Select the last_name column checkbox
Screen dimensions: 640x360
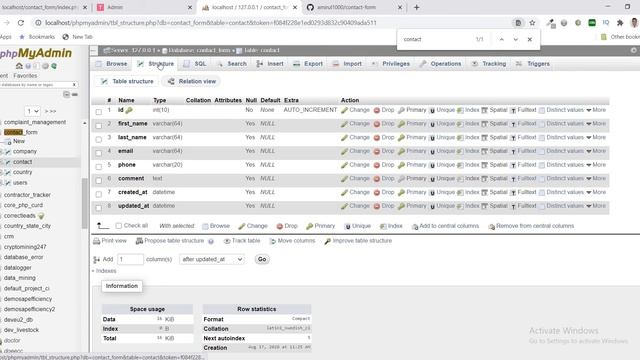[98, 139]
